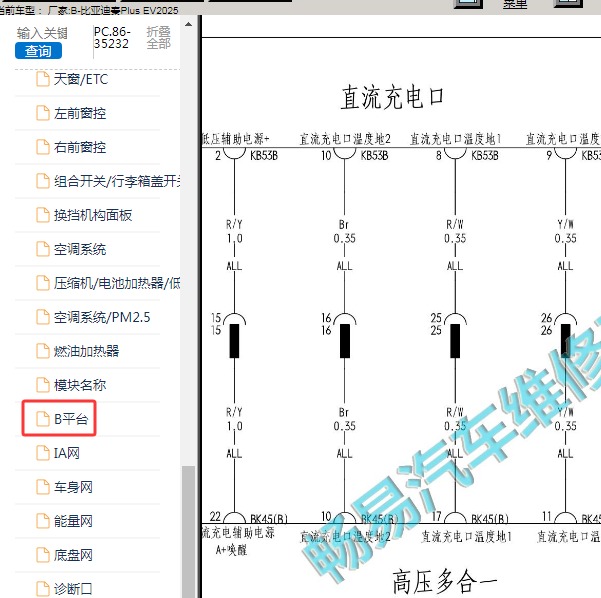The width and height of the screenshot is (601, 598).
Task: Click the 输入关键 keyword input field
Action: click(x=42, y=33)
